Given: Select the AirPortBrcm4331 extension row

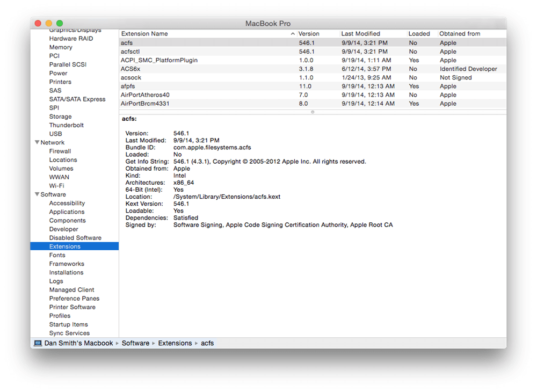Looking at the screenshot, I should [145, 104].
